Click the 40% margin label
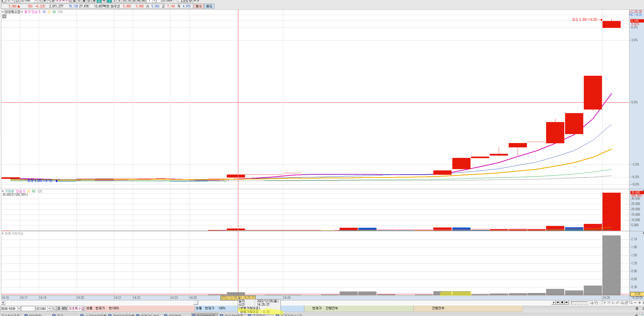This screenshot has height=316, width=644. tap(64, 309)
